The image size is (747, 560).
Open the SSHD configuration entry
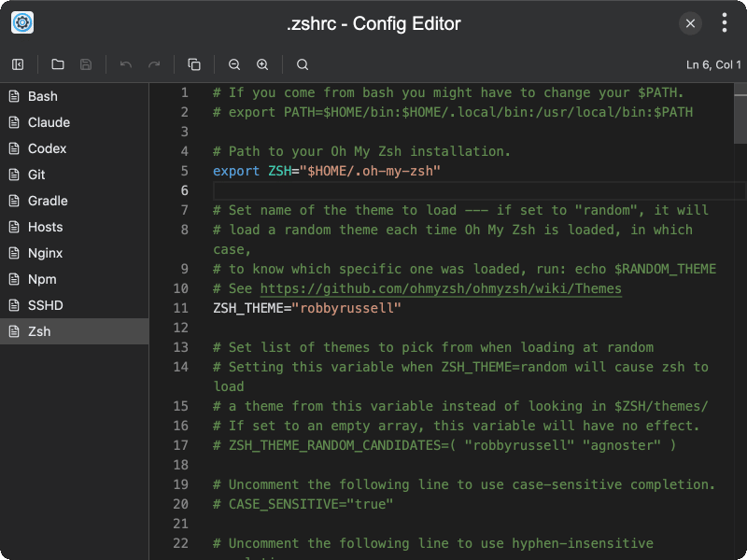(46, 305)
